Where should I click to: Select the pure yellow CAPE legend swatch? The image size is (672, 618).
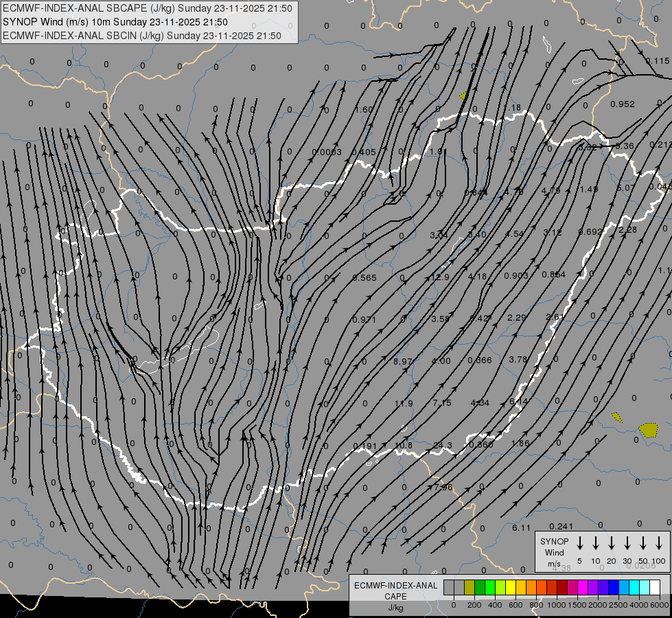pos(511,587)
